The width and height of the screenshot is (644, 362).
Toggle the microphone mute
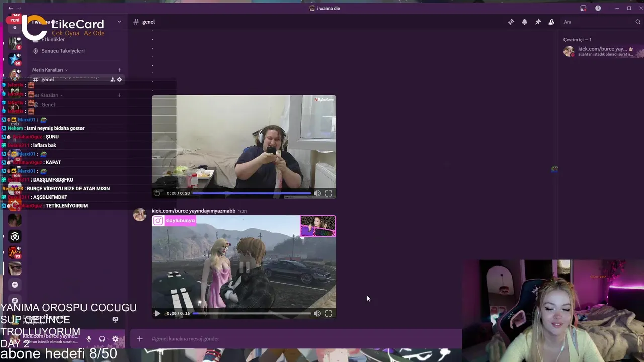point(89,339)
